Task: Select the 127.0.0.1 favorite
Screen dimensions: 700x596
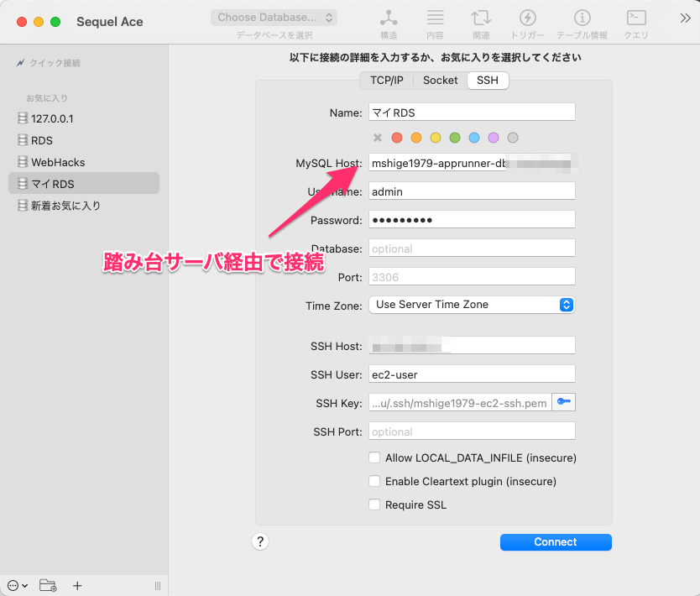Action: point(84,118)
